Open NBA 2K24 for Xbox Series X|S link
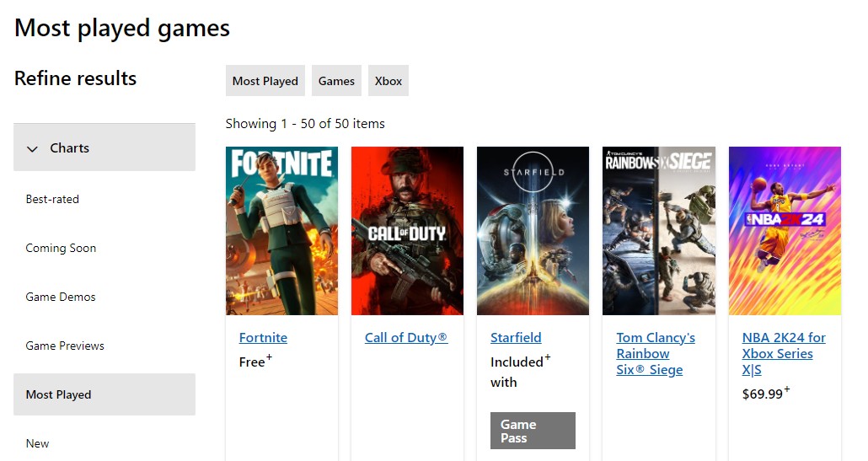The width and height of the screenshot is (868, 461). [784, 354]
